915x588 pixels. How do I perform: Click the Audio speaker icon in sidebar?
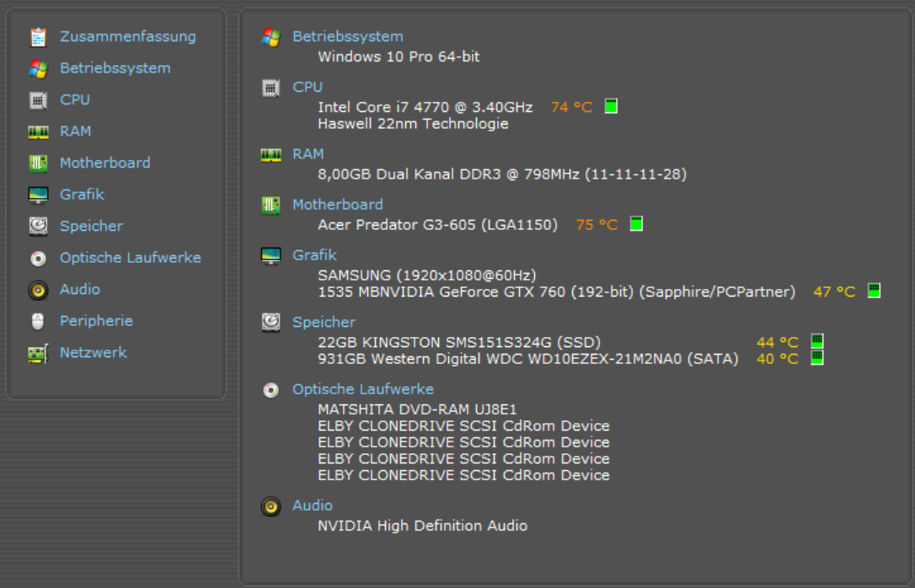click(x=39, y=290)
